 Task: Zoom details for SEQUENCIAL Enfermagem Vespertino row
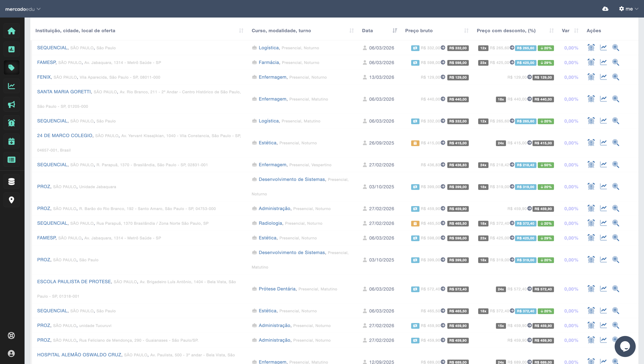(616, 164)
